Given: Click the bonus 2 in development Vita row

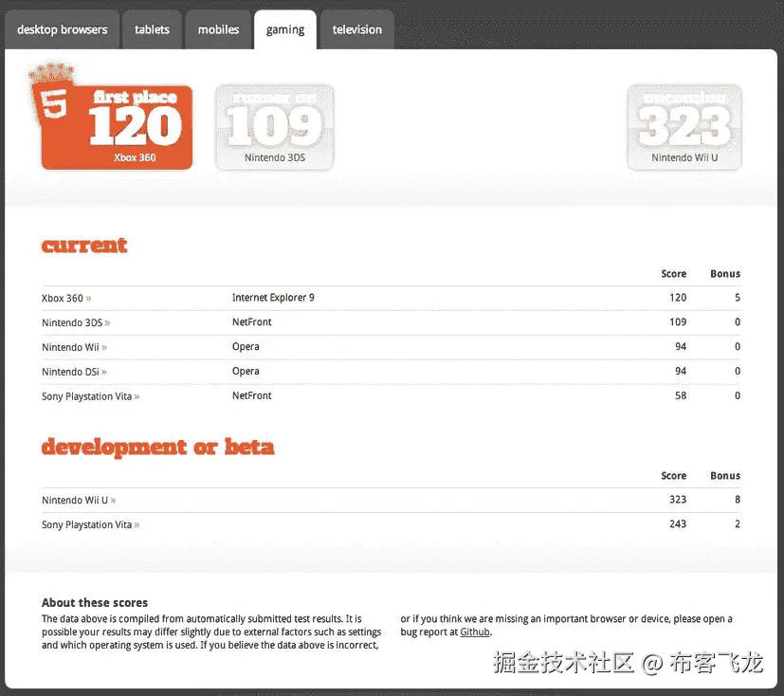Looking at the screenshot, I should [x=738, y=524].
